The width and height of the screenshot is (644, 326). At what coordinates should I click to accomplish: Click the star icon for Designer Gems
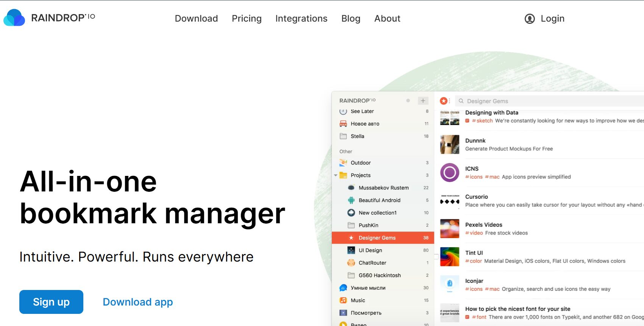coord(351,238)
